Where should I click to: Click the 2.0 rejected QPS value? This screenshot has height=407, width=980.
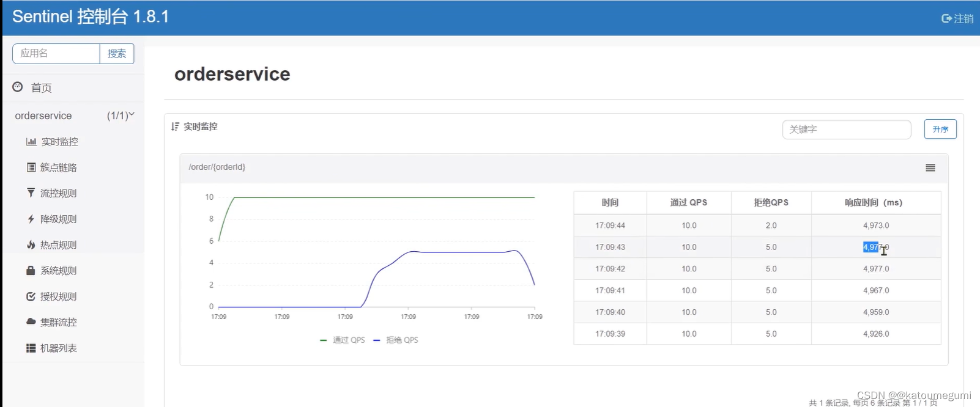(x=771, y=226)
